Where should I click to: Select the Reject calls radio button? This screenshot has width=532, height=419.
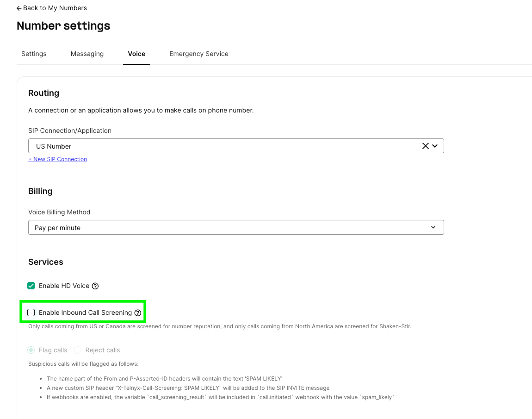coord(78,350)
